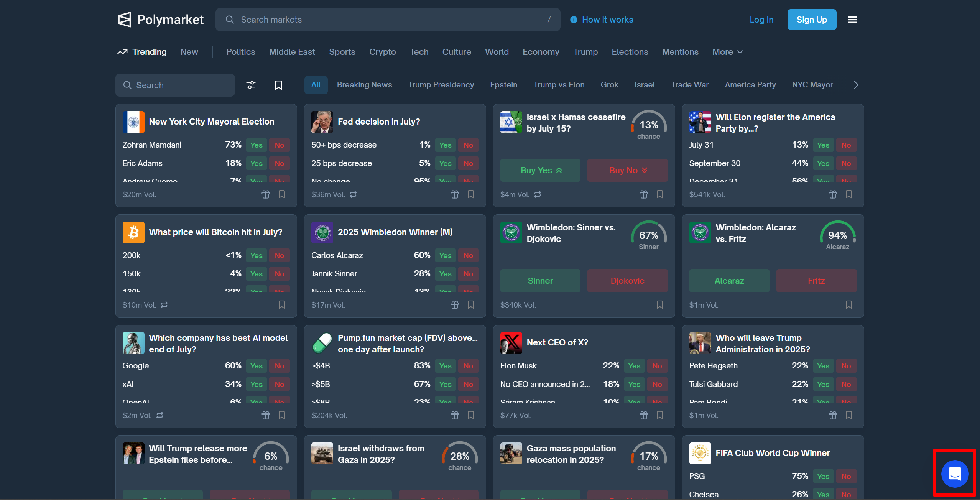The width and height of the screenshot is (980, 500).
Task: Click the bookmarks icon in filter bar
Action: click(x=278, y=85)
